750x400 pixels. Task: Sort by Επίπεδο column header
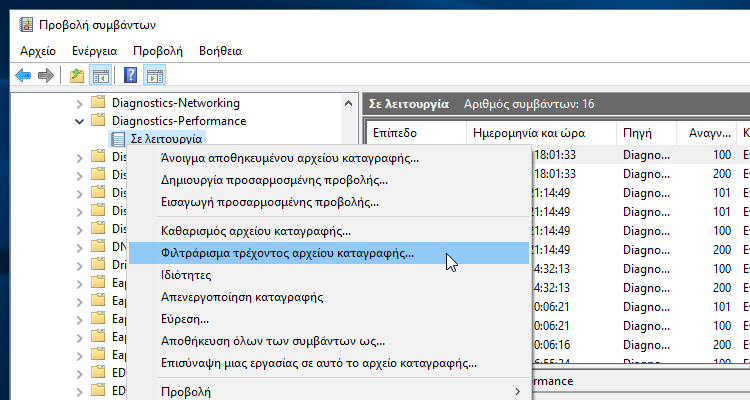(x=395, y=132)
